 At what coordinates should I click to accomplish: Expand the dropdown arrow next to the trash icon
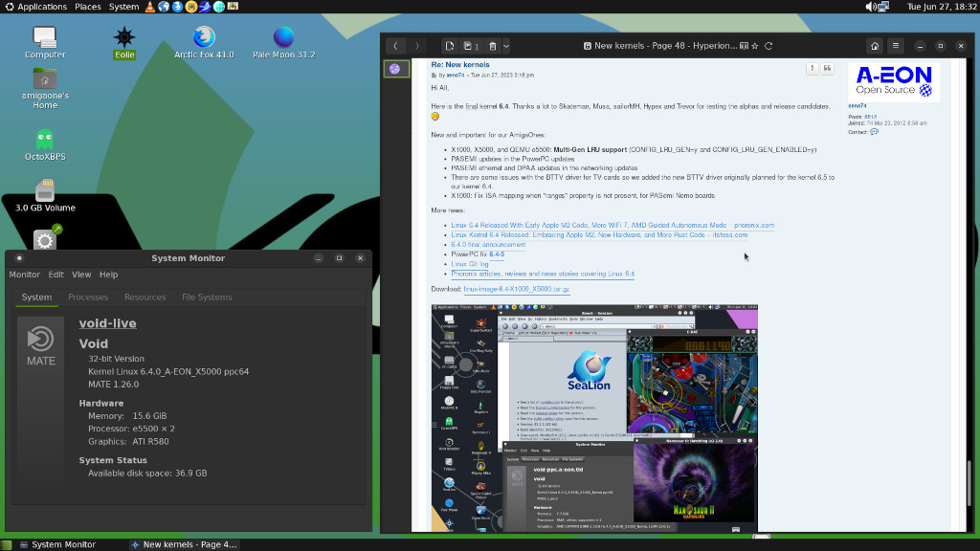coord(506,46)
